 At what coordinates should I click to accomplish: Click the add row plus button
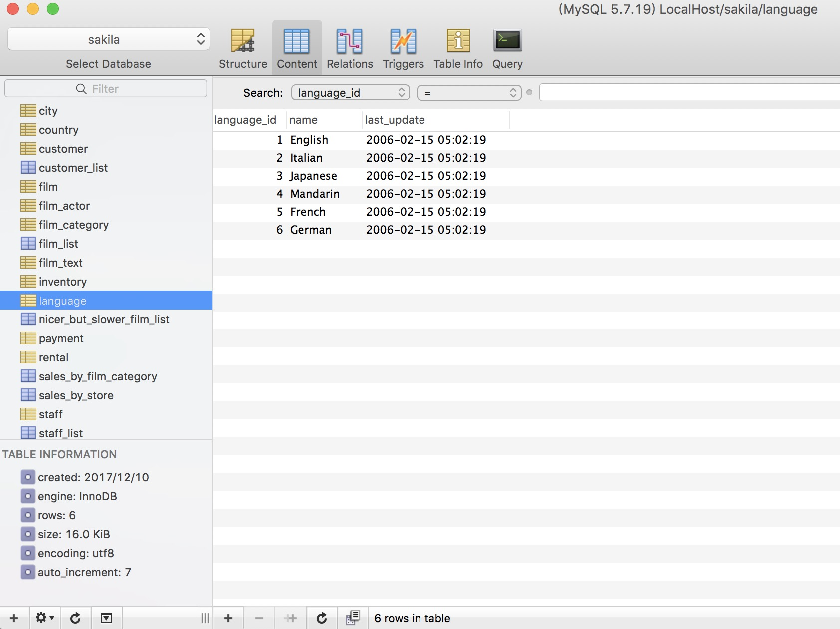tap(228, 618)
